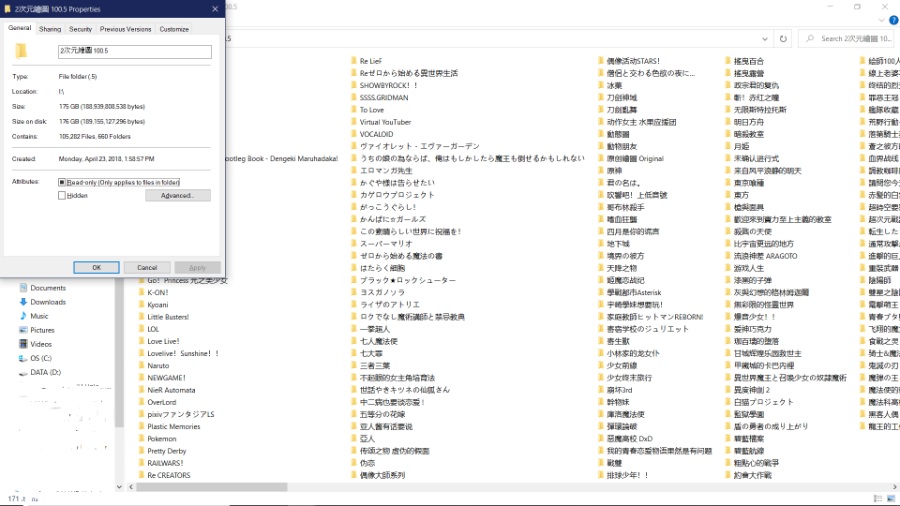Image resolution: width=900 pixels, height=506 pixels.
Task: Open the Security tab
Action: coord(80,29)
